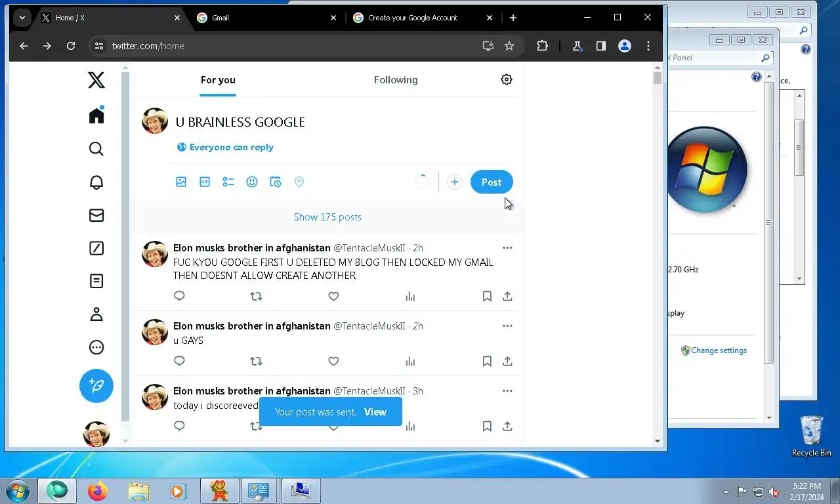Open Change settings link in the System window
This screenshot has width=840, height=504.
[x=719, y=350]
